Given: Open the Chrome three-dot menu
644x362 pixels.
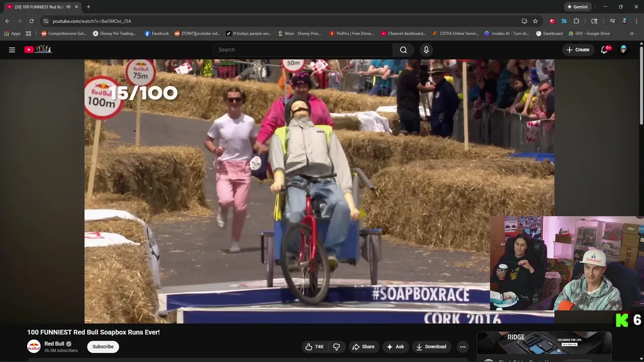Looking at the screenshot, I should pos(636,21).
